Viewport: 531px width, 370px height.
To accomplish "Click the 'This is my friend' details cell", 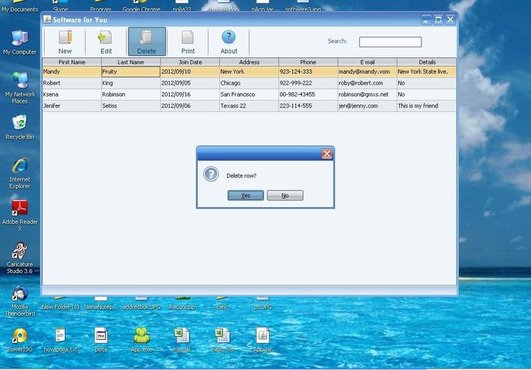I will 426,106.
